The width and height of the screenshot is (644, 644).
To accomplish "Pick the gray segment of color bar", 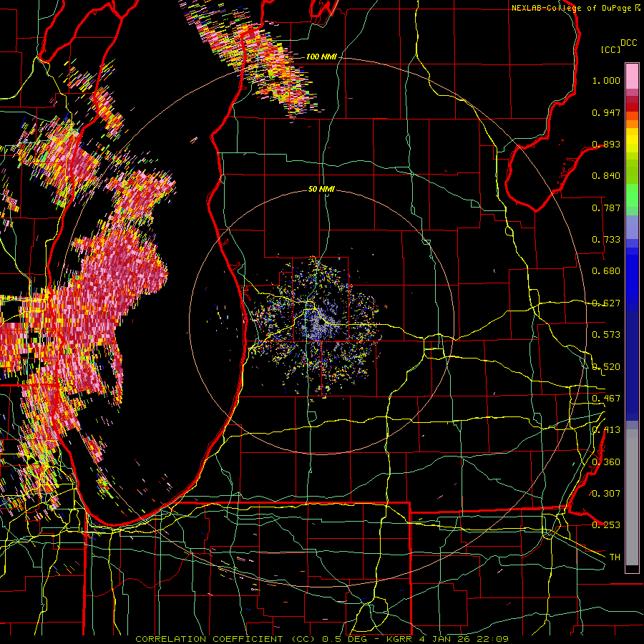I will pos(632,497).
